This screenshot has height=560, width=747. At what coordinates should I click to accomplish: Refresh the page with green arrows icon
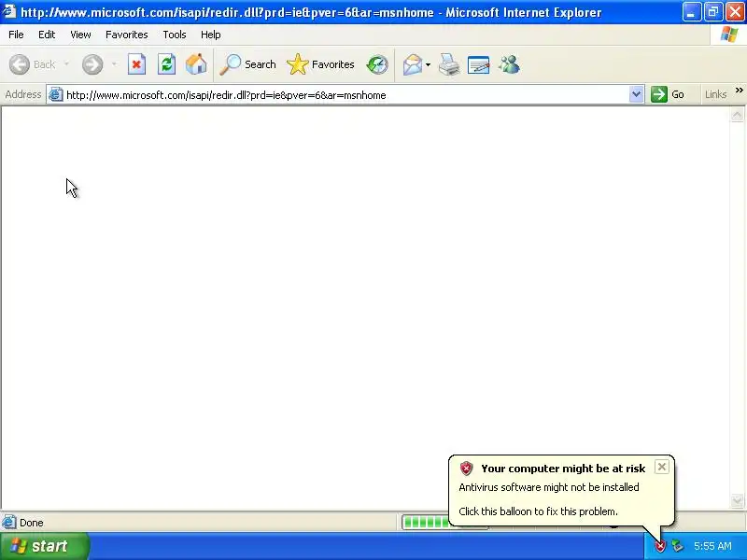tap(167, 64)
